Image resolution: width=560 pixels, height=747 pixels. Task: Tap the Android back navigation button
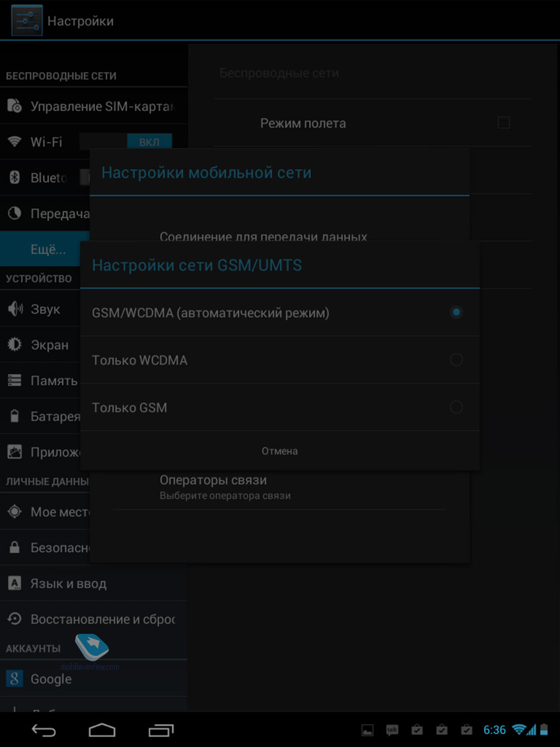[44, 730]
